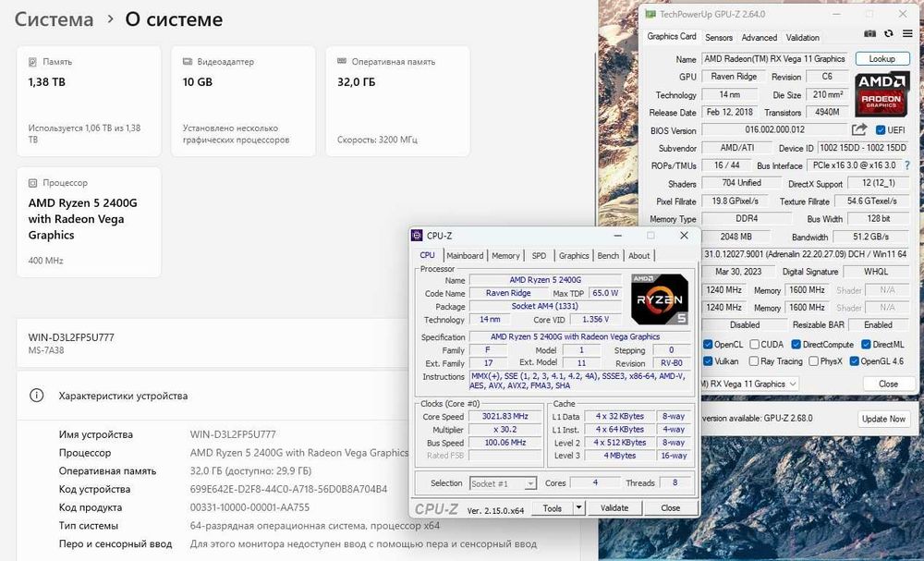
Task: Switch to GPU-Z Advanced tab
Action: coord(759,37)
